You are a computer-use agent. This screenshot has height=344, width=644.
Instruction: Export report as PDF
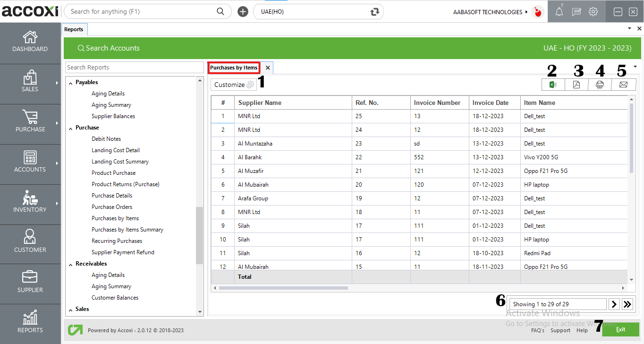[x=576, y=85]
